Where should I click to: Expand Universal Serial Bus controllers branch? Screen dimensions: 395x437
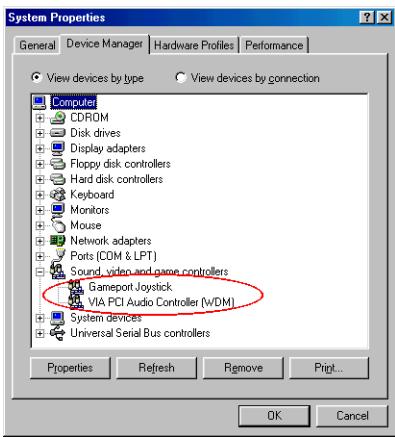40,333
